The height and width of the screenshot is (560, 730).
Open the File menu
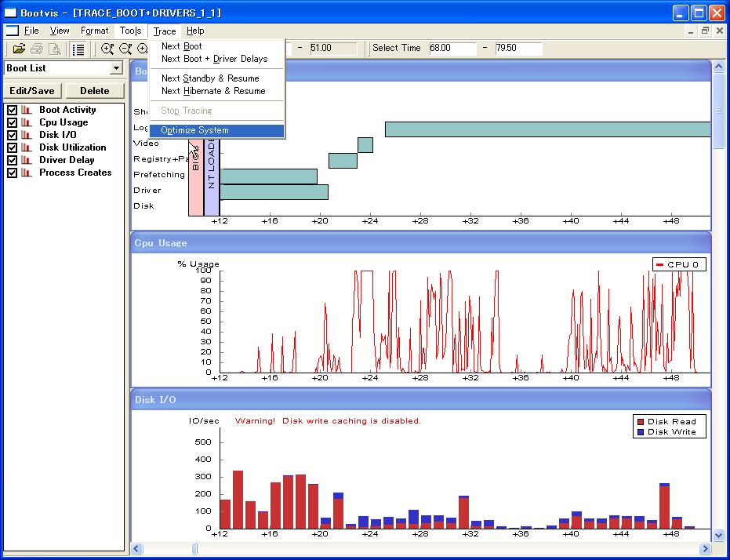[31, 31]
